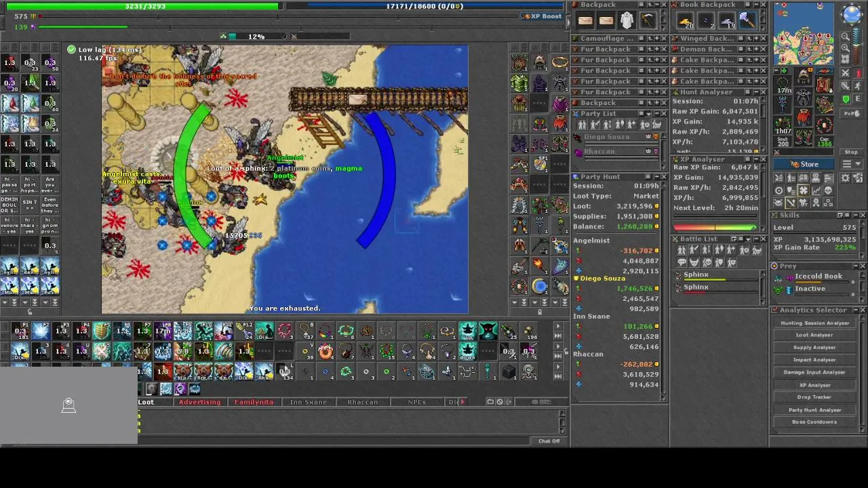This screenshot has width=868, height=488.
Task: Open the Boss Cooldowns
Action: tap(814, 422)
